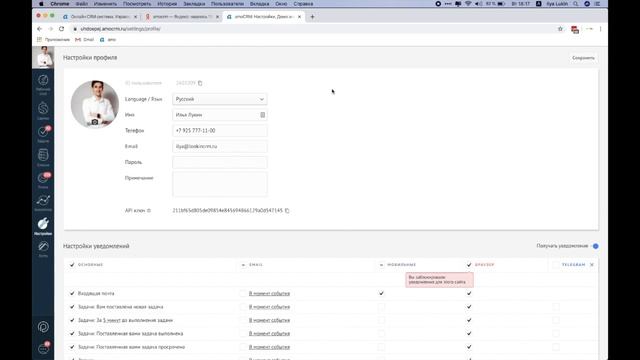Toggle the Telegram column header checkbox
This screenshot has height=360, width=640.
click(x=556, y=265)
